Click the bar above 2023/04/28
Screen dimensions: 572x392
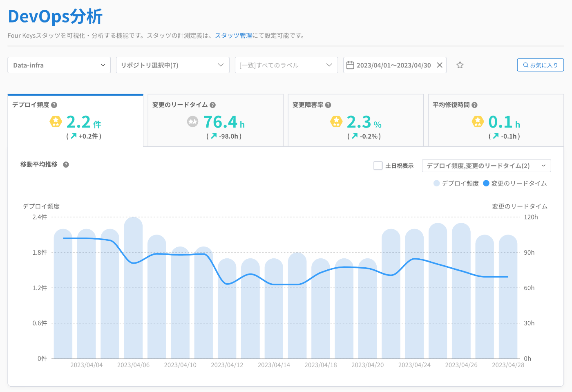(x=508, y=297)
